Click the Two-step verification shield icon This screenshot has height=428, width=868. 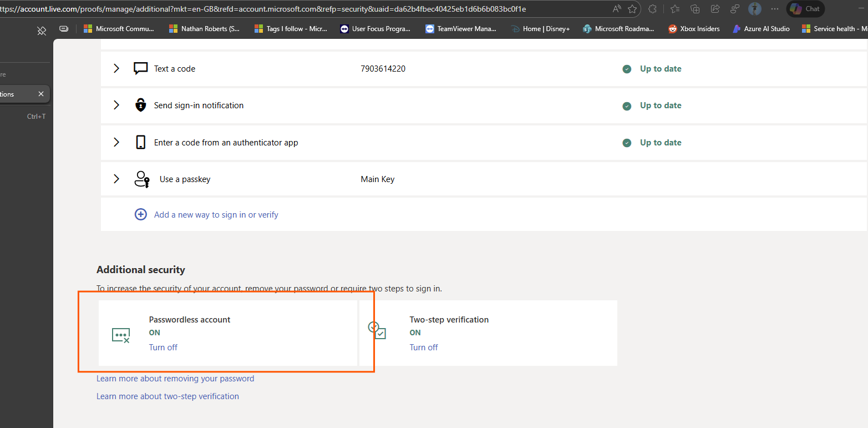(x=377, y=330)
